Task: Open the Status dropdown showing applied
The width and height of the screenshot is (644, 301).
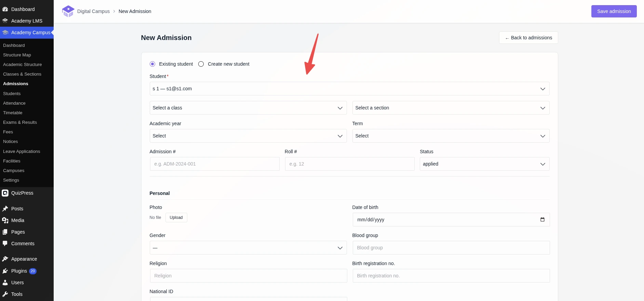Action: pyautogui.click(x=484, y=164)
